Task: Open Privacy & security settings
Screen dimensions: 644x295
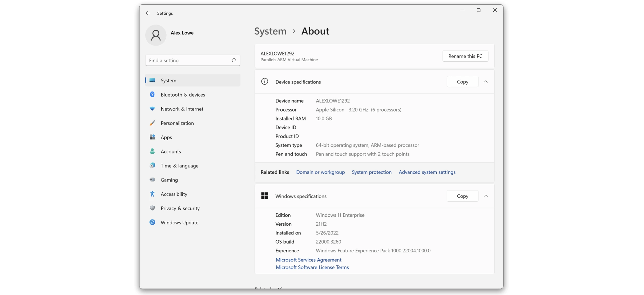Action: [x=180, y=208]
